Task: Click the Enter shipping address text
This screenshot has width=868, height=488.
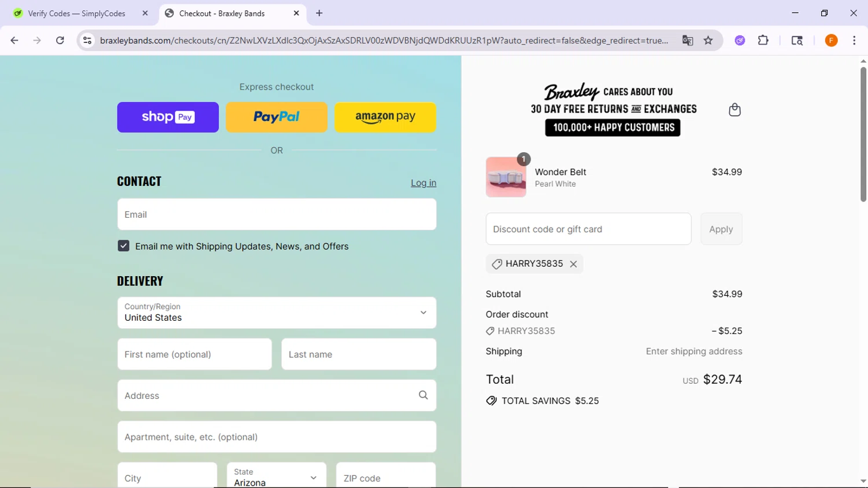Action: point(694,351)
